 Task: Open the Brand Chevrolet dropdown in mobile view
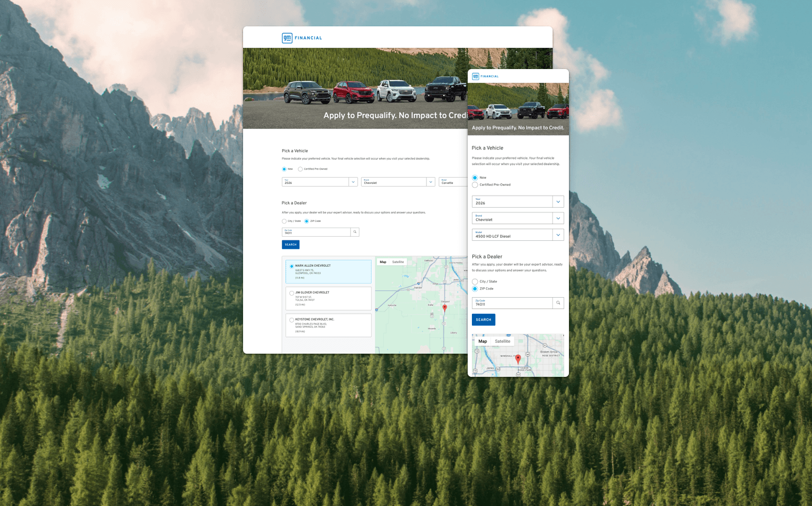pyautogui.click(x=518, y=218)
